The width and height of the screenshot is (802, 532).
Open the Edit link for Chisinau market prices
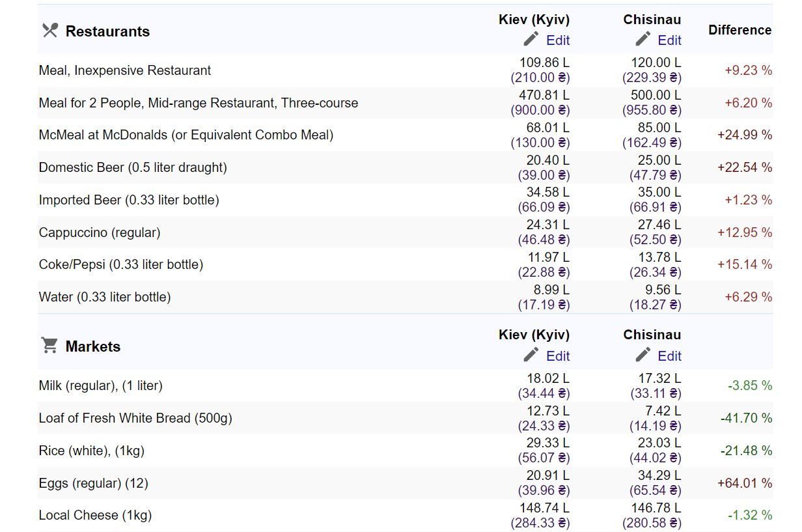click(x=669, y=356)
